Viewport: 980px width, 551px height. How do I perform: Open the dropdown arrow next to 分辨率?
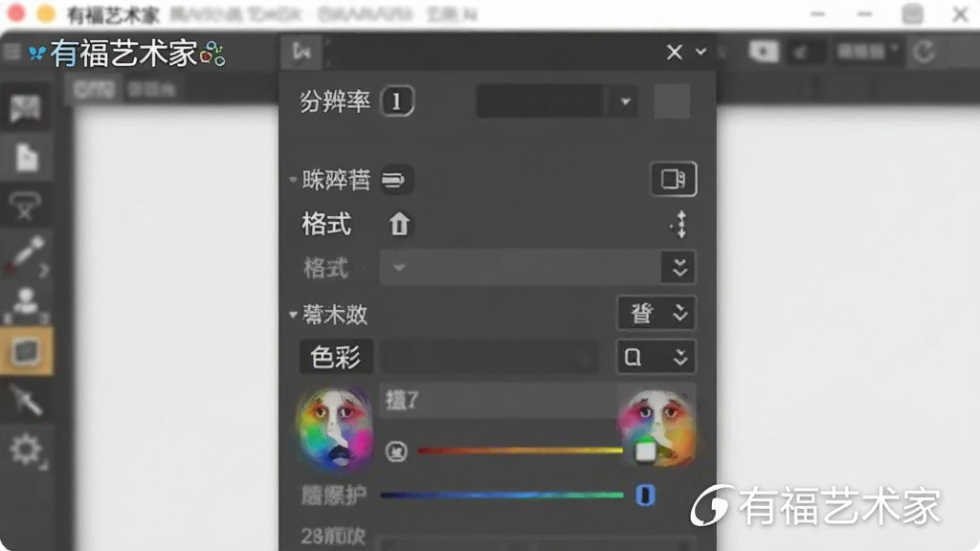tap(624, 101)
